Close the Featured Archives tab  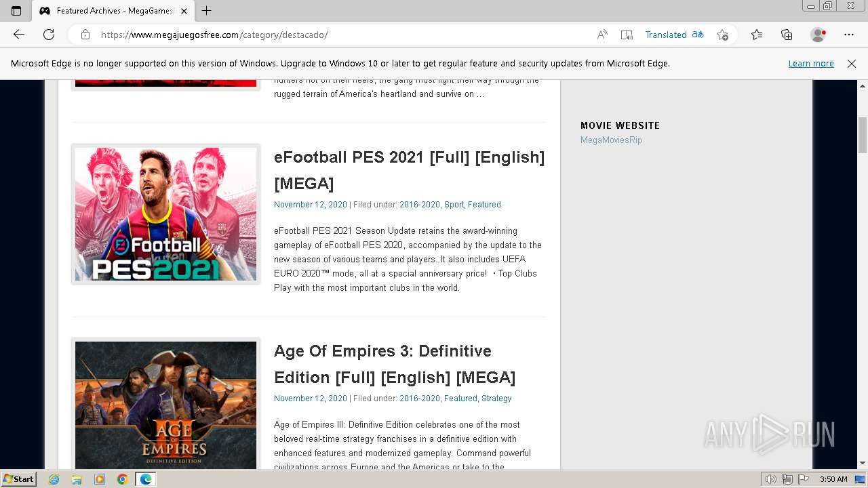pos(184,11)
